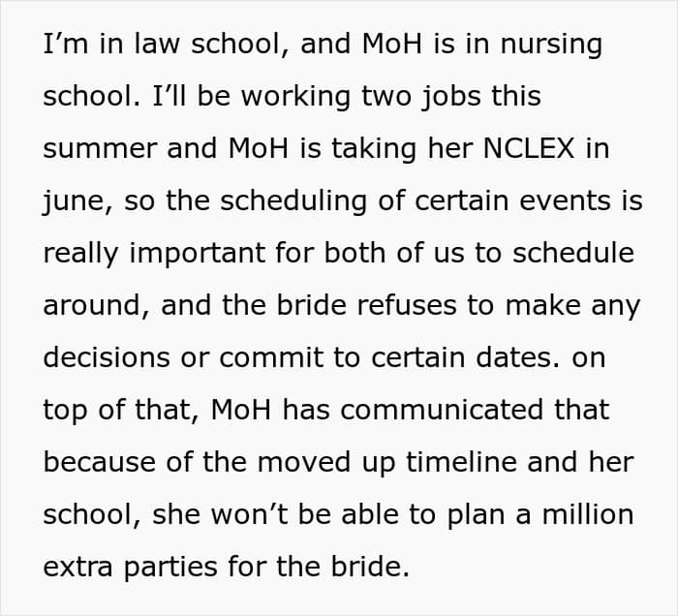Select the word "nursing" on the first line

point(551,45)
